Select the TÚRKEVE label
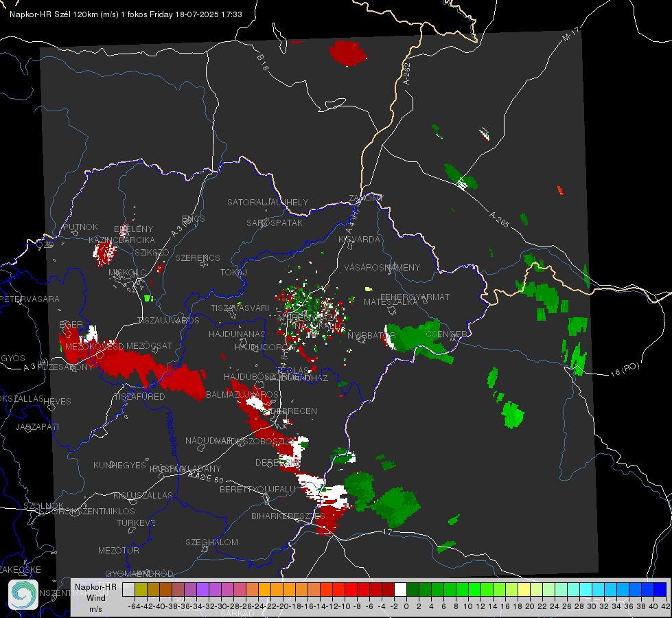Image resolution: width=672 pixels, height=618 pixels. (x=137, y=523)
